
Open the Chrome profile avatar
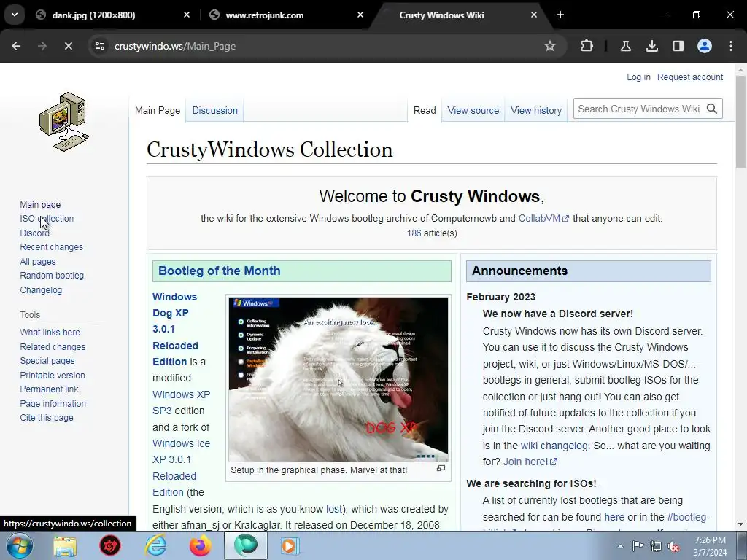coord(705,46)
